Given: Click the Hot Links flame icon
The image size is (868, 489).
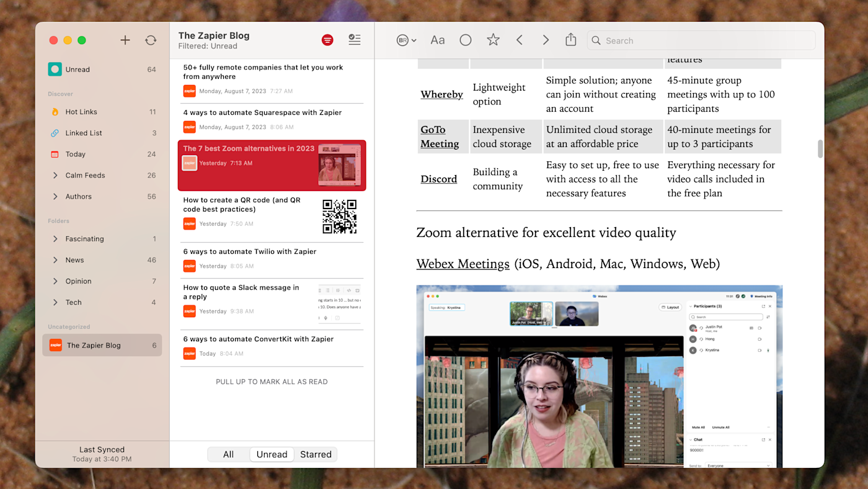Looking at the screenshot, I should pos(55,112).
